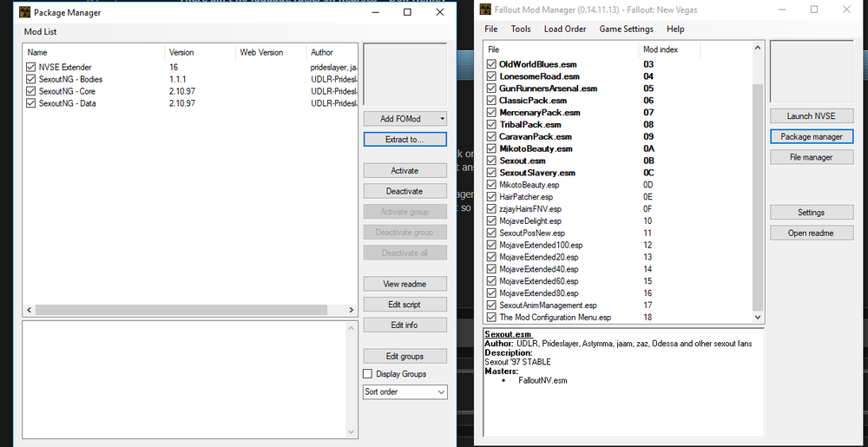Click the Mod List label in Package Manager
This screenshot has height=447, width=868.
tap(41, 32)
